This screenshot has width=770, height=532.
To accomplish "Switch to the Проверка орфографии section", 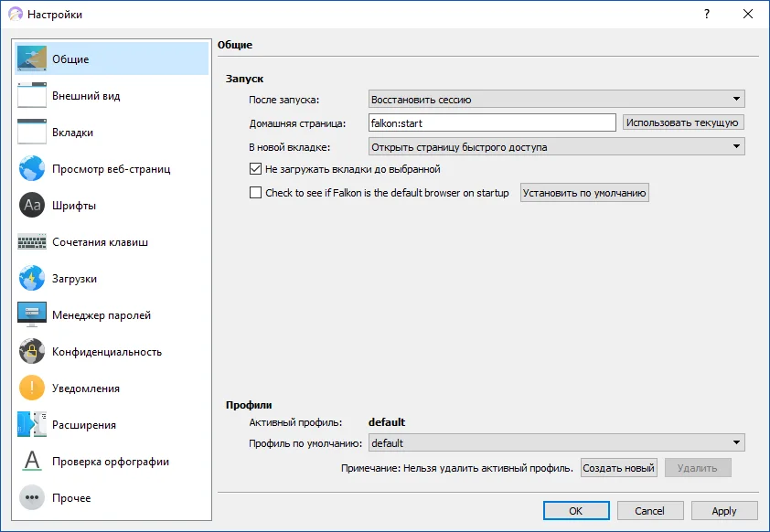I will [112, 462].
